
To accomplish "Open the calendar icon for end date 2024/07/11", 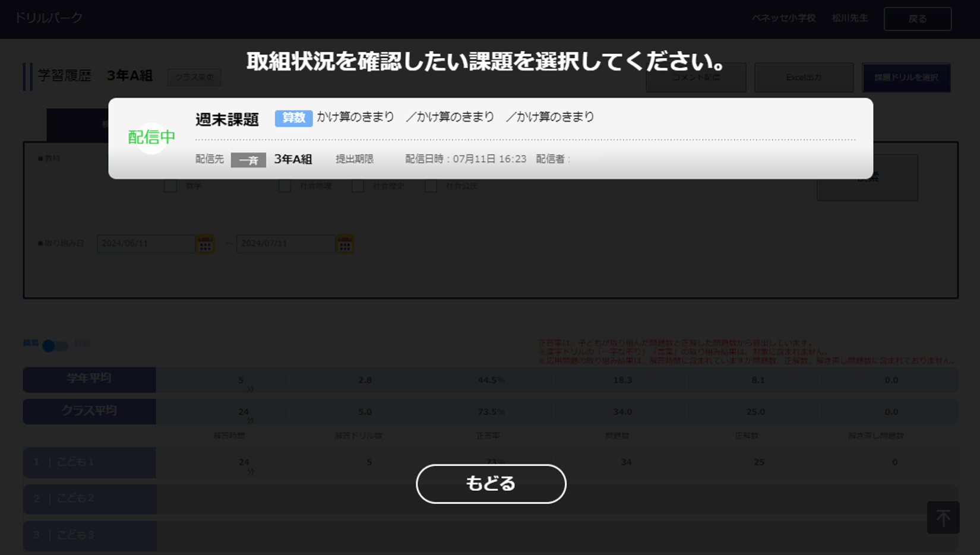I will (x=344, y=244).
